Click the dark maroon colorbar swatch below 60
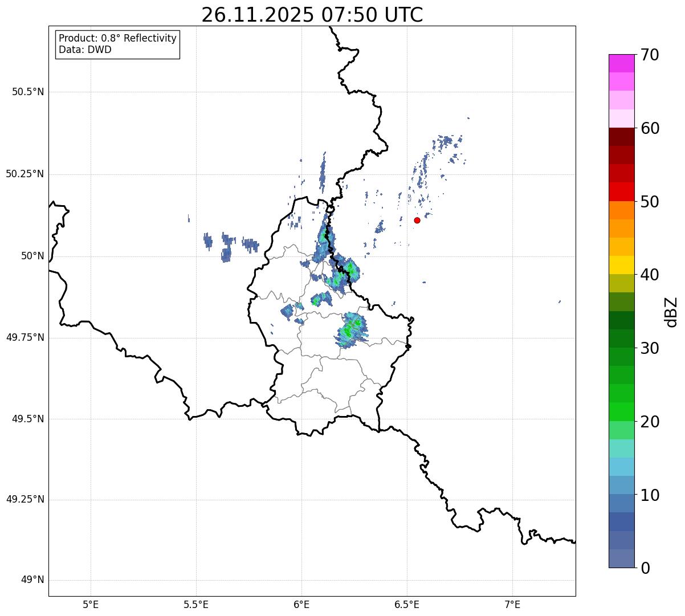The image size is (685, 616). [621, 137]
